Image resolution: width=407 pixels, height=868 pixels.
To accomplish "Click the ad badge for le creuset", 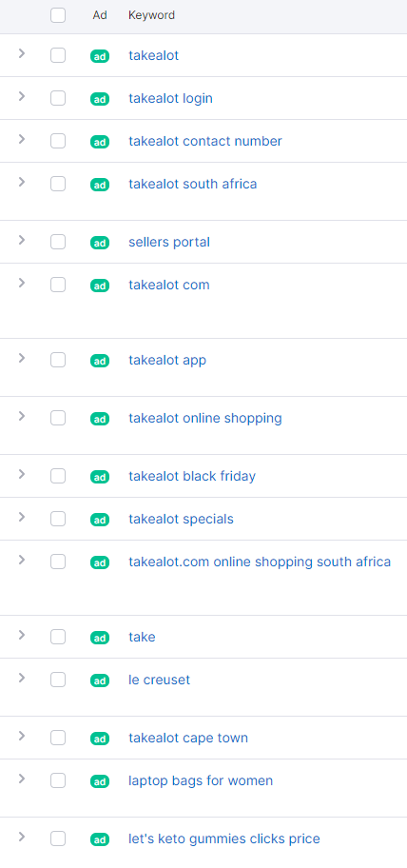I will [100, 681].
